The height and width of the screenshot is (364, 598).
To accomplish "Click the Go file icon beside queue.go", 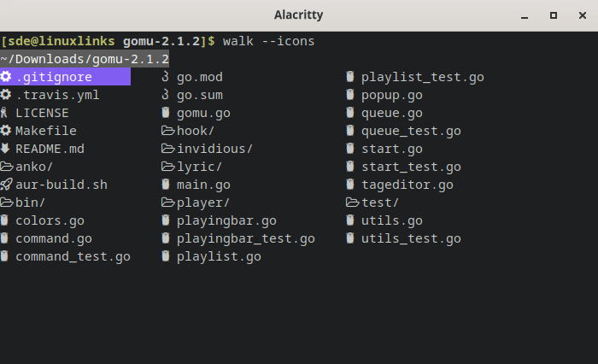I will [x=350, y=113].
